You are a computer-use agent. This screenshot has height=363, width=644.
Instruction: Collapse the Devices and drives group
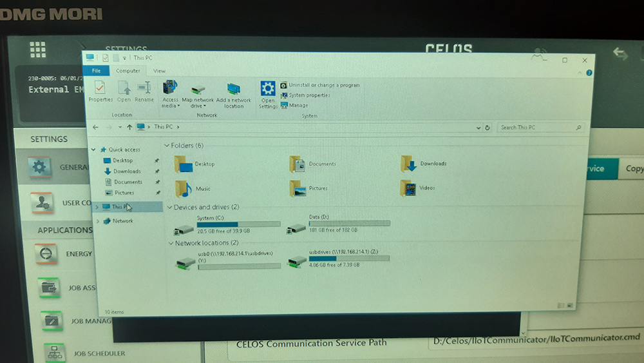tap(169, 207)
